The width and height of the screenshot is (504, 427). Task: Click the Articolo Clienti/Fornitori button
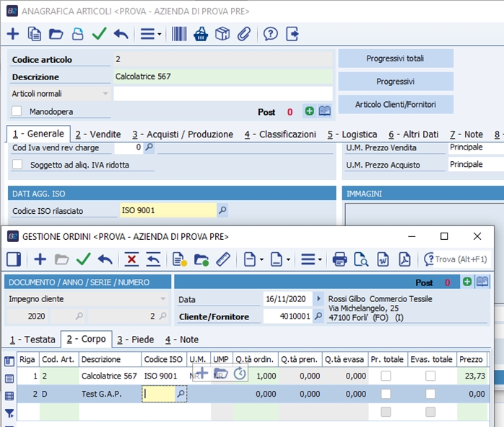point(395,104)
